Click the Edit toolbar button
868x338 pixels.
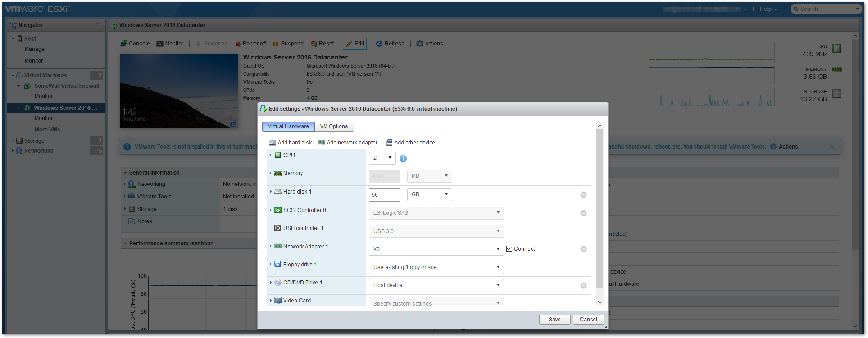pyautogui.click(x=354, y=44)
